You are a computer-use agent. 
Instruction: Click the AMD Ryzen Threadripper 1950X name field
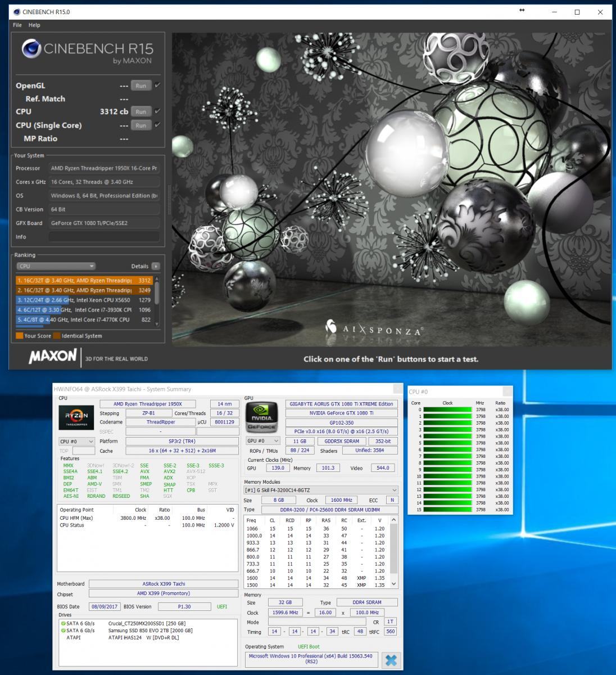148,404
